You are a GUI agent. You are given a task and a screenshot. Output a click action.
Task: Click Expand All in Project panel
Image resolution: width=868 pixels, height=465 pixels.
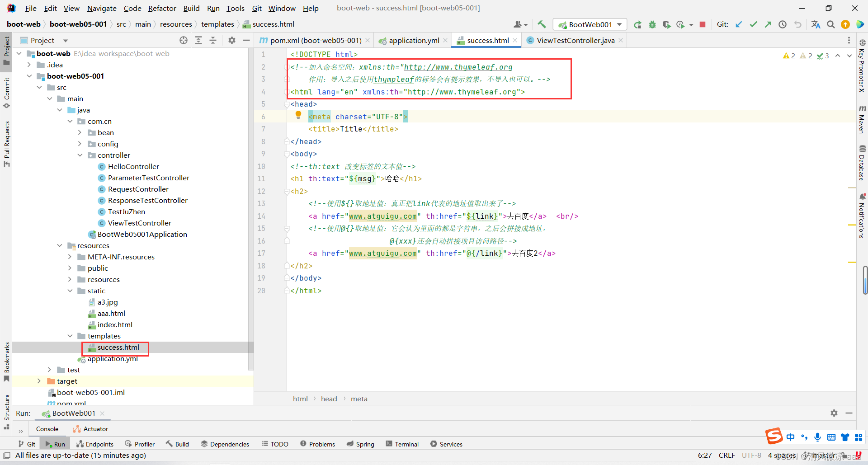(198, 40)
